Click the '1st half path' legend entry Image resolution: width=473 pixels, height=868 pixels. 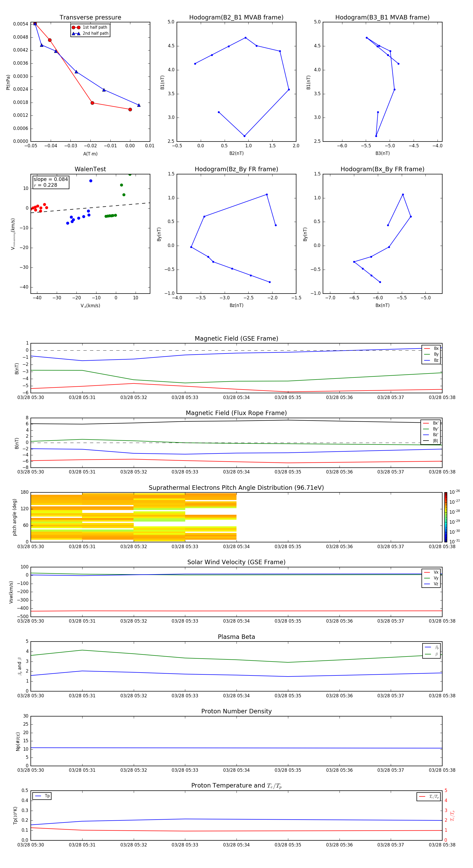tap(90, 27)
